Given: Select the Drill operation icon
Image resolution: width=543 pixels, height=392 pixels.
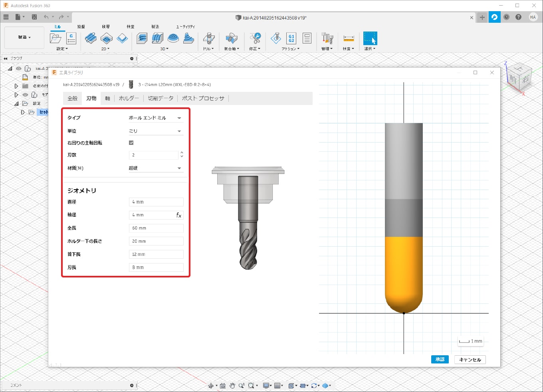Looking at the screenshot, I should coord(208,38).
